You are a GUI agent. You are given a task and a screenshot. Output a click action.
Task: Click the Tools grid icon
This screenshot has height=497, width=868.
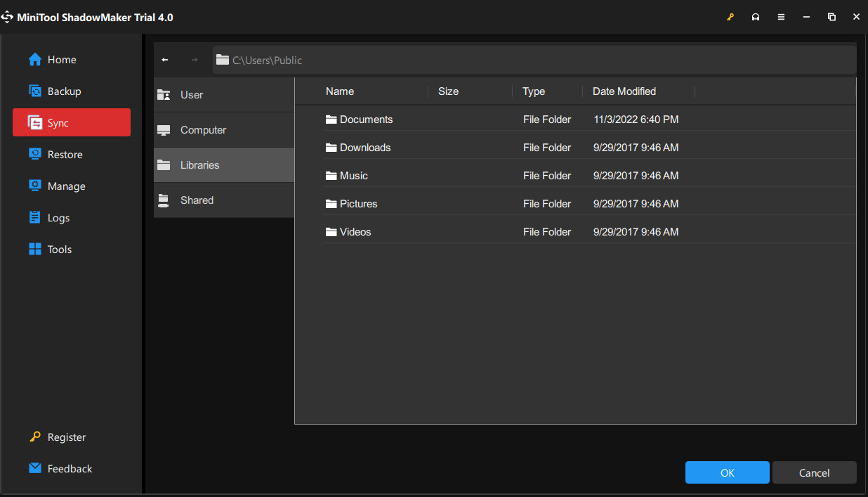[x=35, y=249]
